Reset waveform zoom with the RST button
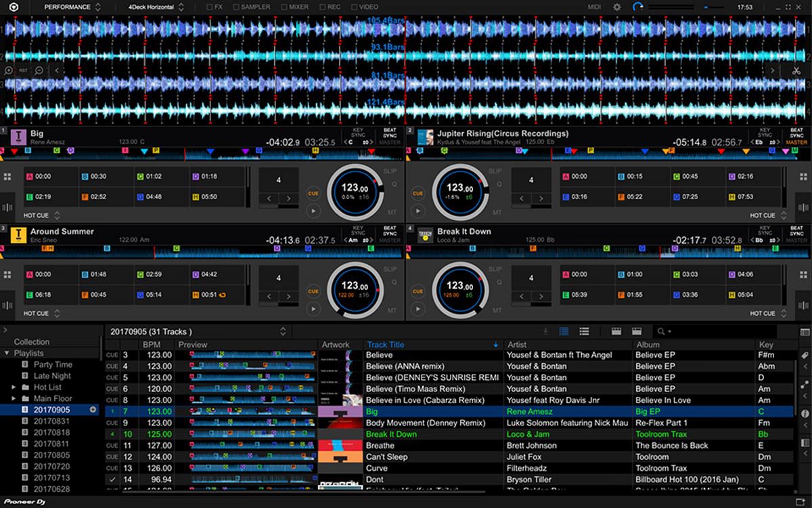 [23, 70]
